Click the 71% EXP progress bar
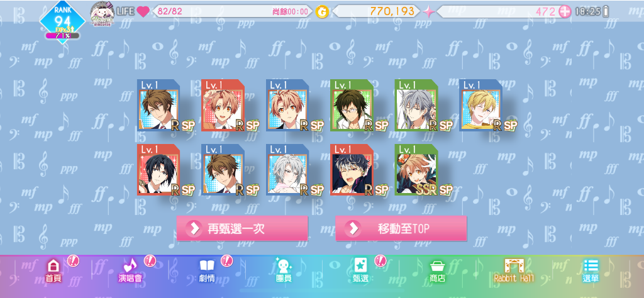The width and height of the screenshot is (644, 298). pyautogui.click(x=62, y=36)
